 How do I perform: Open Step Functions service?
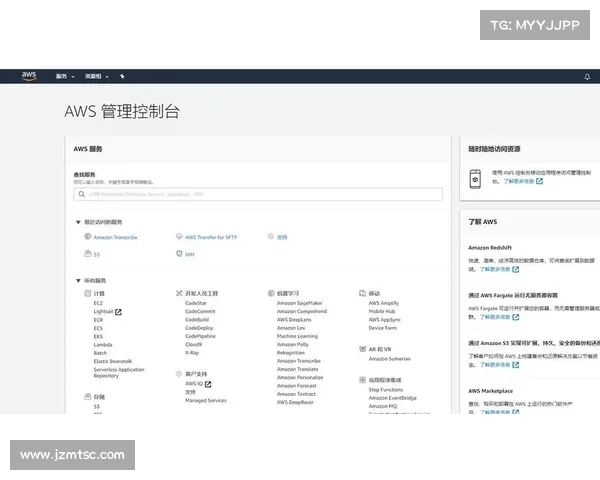386,390
